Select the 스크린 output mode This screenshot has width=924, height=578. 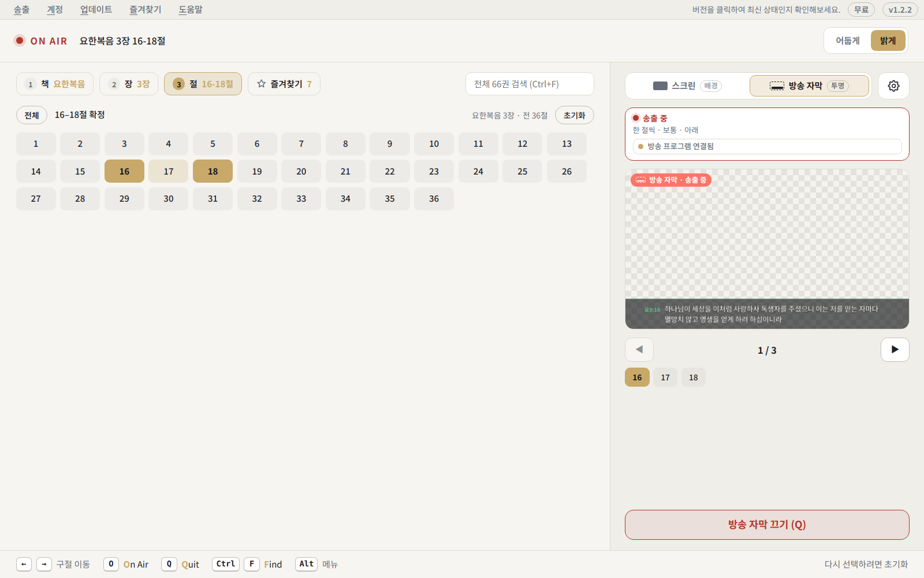pos(687,86)
